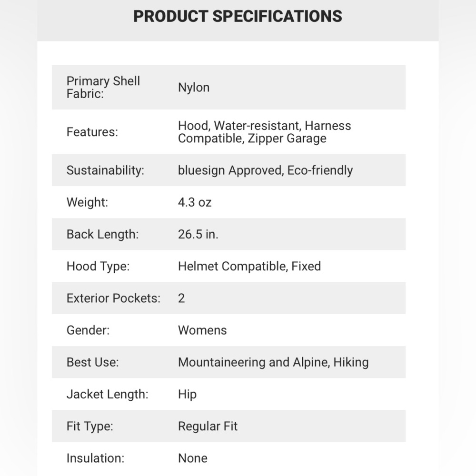Screen dimensions: 476x476
Task: Select the Hood Type label
Action: point(98,266)
